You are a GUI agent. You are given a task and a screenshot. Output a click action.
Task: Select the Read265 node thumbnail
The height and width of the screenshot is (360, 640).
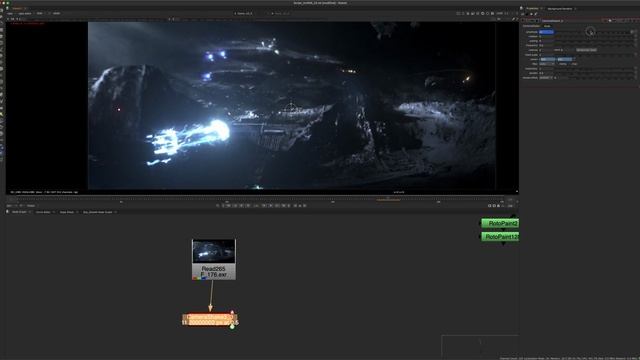[x=213, y=251]
